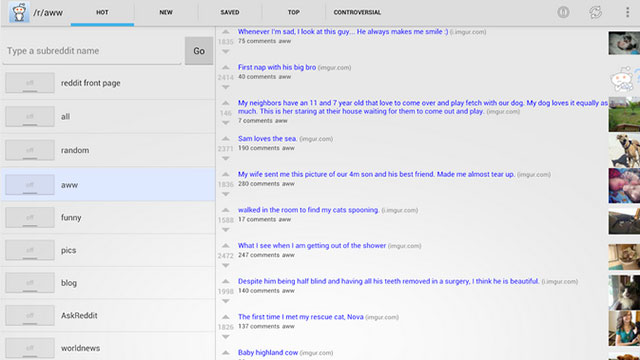Open '75 comments' under first post
Image resolution: width=640 pixels, height=360 pixels.
point(257,41)
